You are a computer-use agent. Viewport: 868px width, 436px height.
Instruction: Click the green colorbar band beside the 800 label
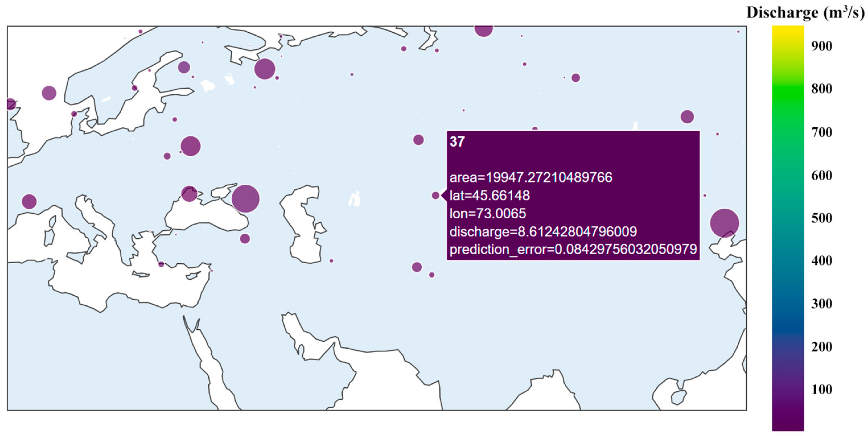(x=788, y=89)
